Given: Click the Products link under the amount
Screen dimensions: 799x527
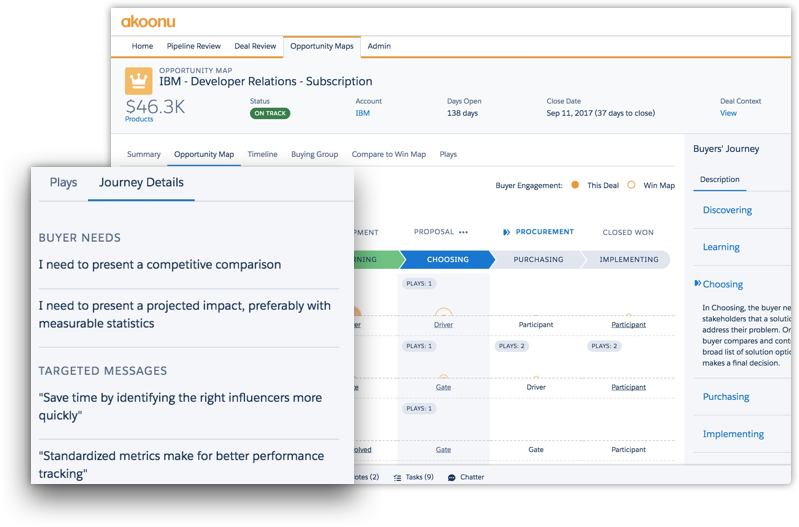Looking at the screenshot, I should [139, 119].
